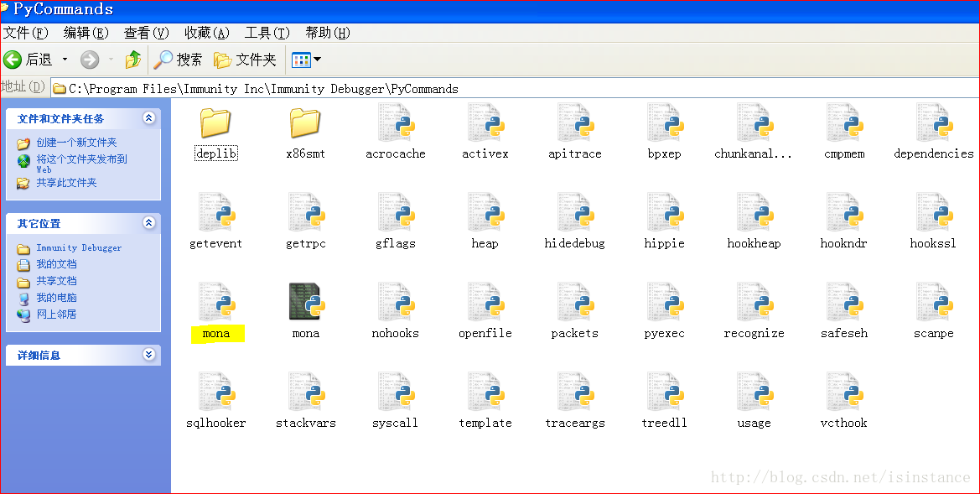The width and height of the screenshot is (980, 494).
Task: Select the bpxep script icon
Action: pos(665,123)
